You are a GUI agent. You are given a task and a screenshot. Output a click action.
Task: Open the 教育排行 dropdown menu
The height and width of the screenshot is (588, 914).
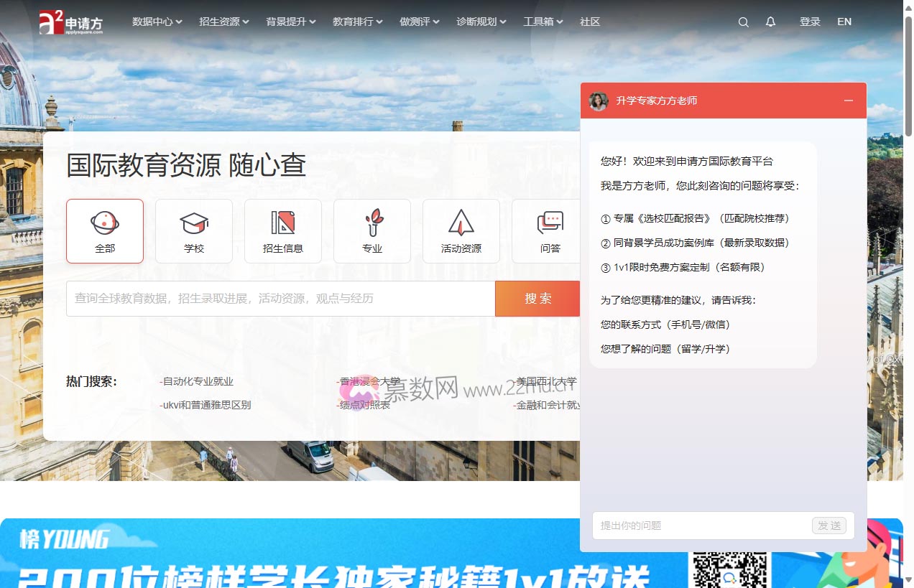click(x=357, y=22)
